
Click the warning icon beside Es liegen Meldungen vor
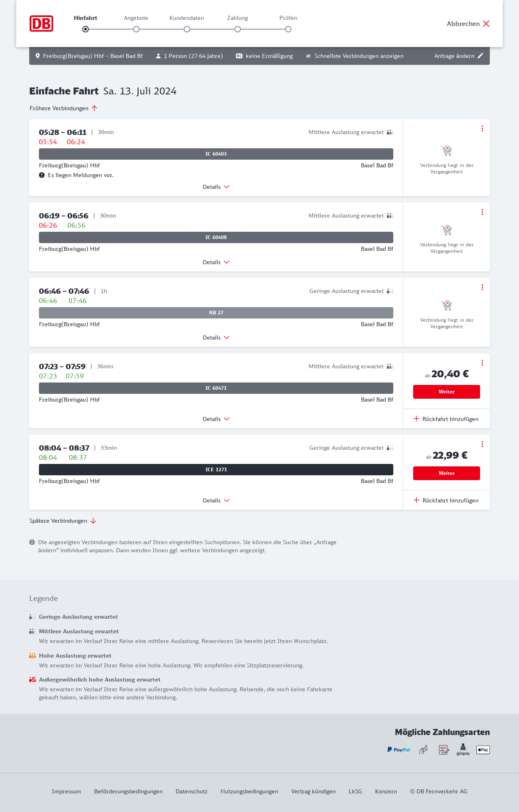click(x=42, y=175)
